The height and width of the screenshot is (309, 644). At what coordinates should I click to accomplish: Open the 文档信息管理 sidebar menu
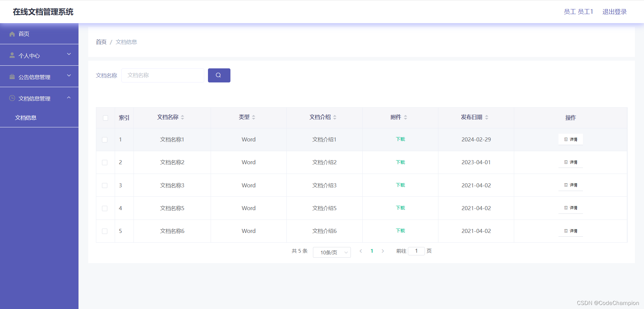[39, 98]
